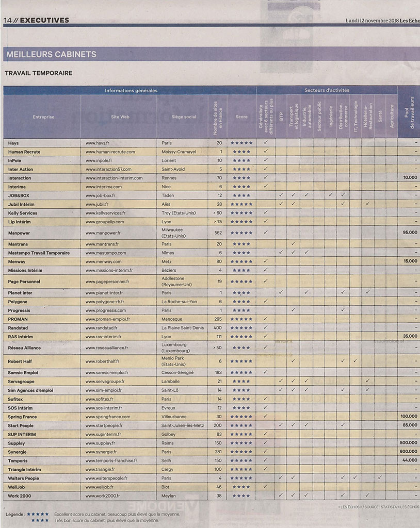Click the head office 'Villeurbanne'
Screen dimensions: 420x528
click(174, 417)
